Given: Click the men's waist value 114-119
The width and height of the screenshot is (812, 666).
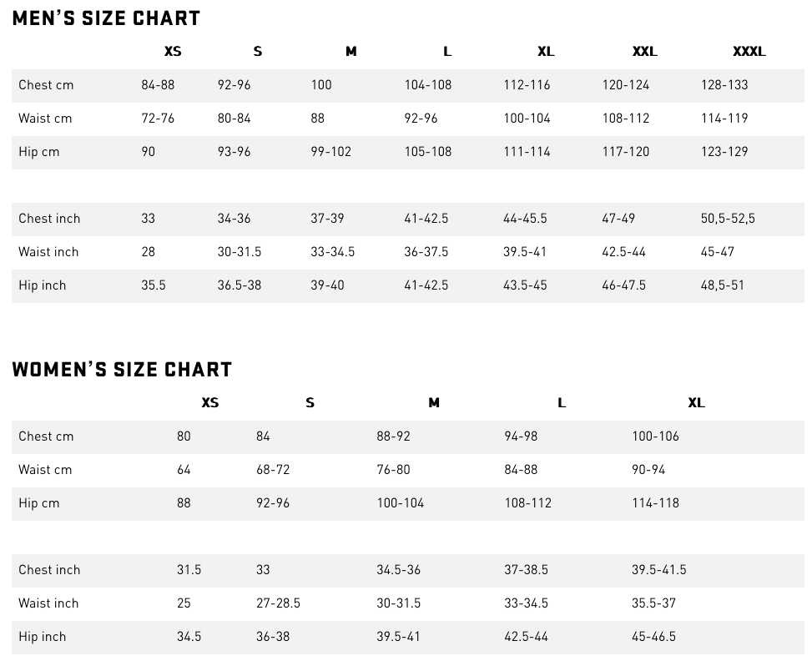Looking at the screenshot, I should pyautogui.click(x=724, y=119).
